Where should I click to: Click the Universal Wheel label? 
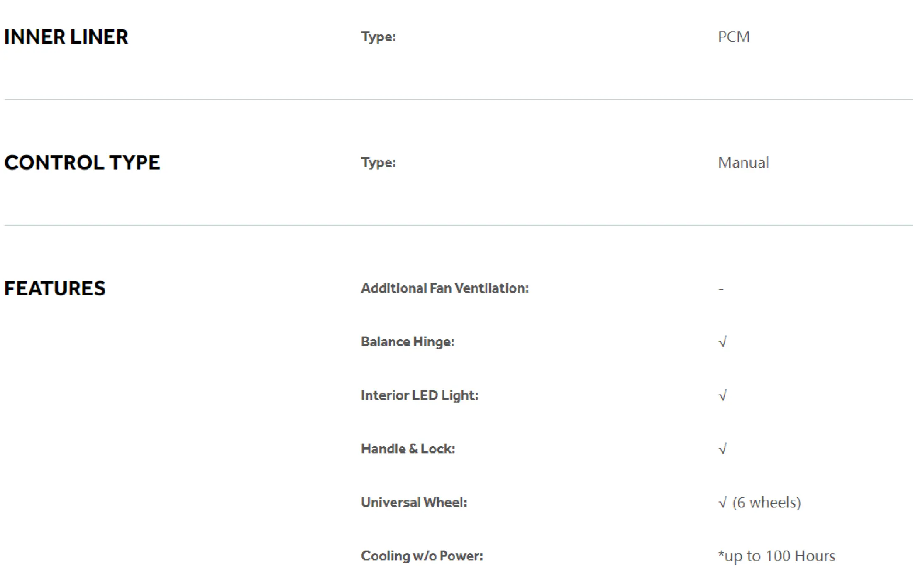(414, 502)
